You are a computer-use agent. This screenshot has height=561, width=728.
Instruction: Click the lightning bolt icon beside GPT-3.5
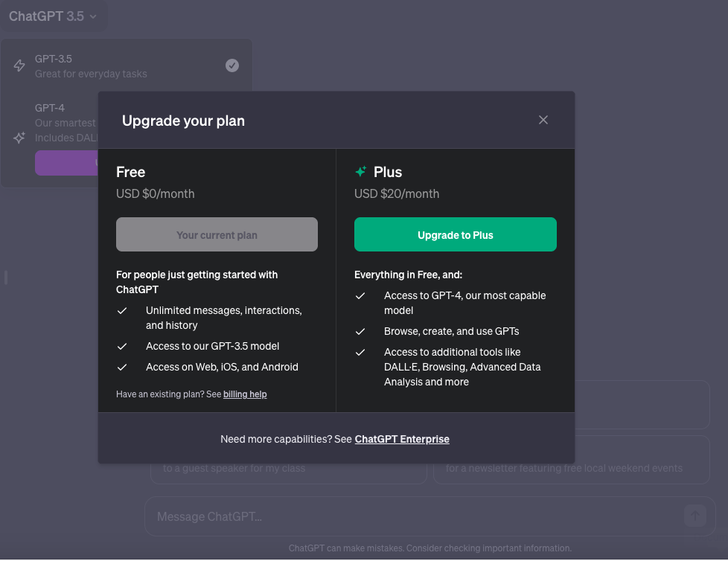(20, 66)
